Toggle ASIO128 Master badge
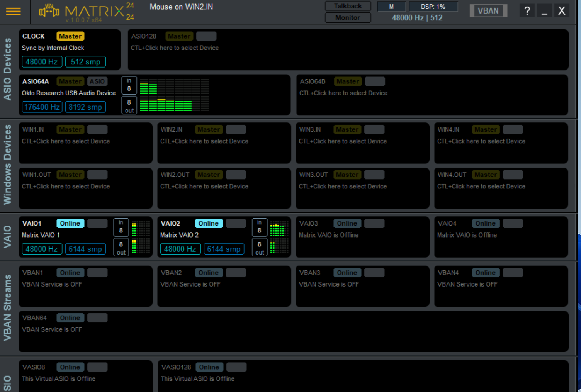The height and width of the screenshot is (392, 581). 179,36
